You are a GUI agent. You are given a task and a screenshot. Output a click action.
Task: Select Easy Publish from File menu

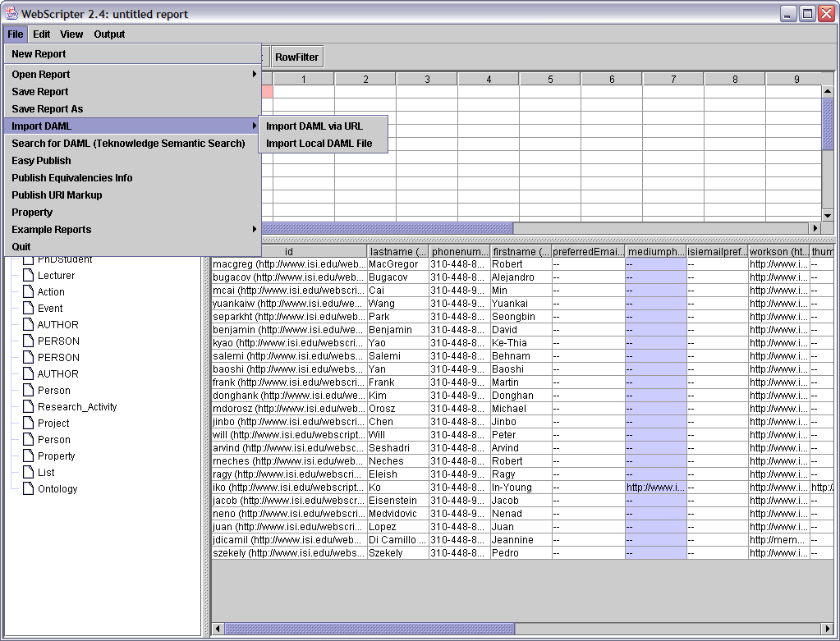(41, 161)
